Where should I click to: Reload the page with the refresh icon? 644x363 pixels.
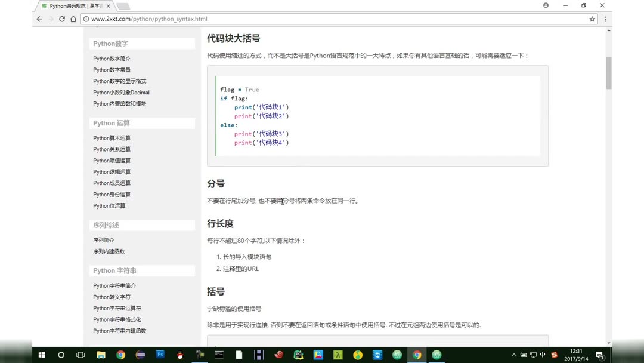click(x=62, y=19)
